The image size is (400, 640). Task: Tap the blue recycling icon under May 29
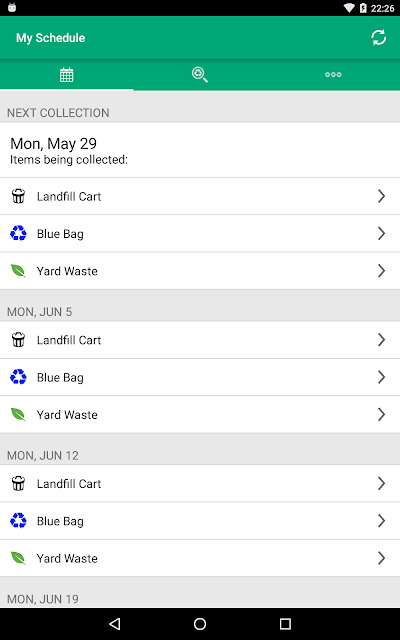tap(18, 233)
